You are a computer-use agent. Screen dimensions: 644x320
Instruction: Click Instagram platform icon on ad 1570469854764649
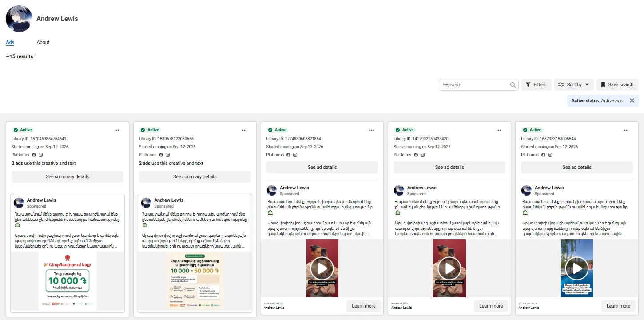click(40, 155)
